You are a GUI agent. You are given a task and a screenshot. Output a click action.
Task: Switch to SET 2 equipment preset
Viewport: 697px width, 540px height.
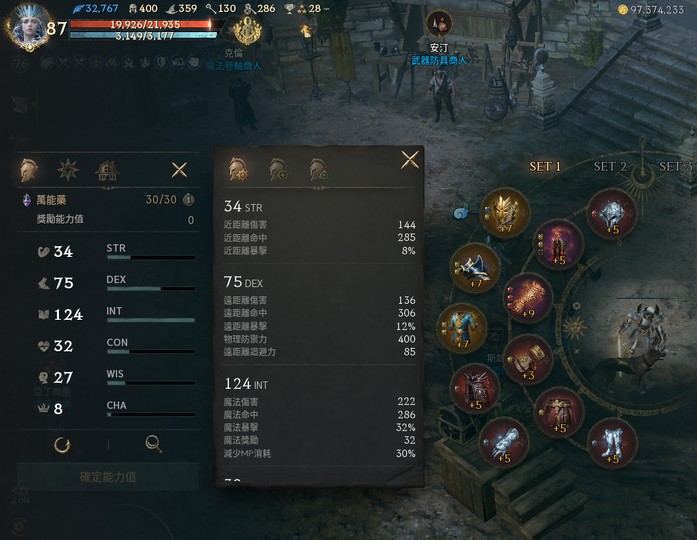pos(610,167)
